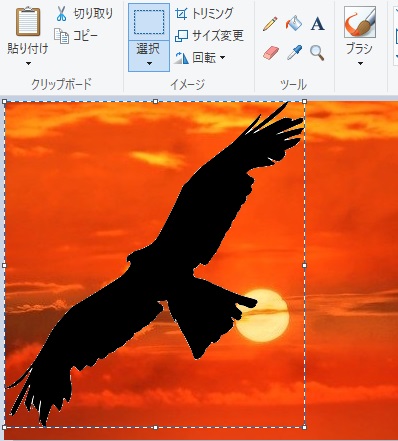Click the crop icon beside トリミング
Viewport: 398px width, 441px height.
(181, 14)
